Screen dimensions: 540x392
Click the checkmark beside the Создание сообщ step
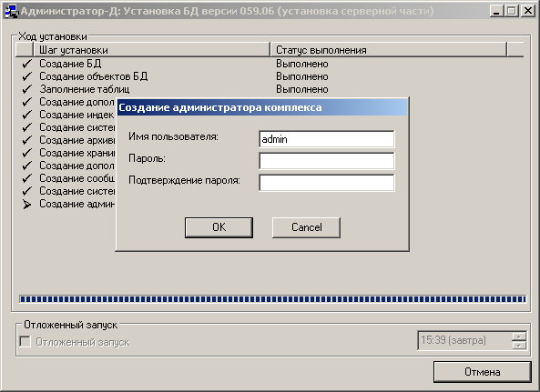pyautogui.click(x=26, y=178)
